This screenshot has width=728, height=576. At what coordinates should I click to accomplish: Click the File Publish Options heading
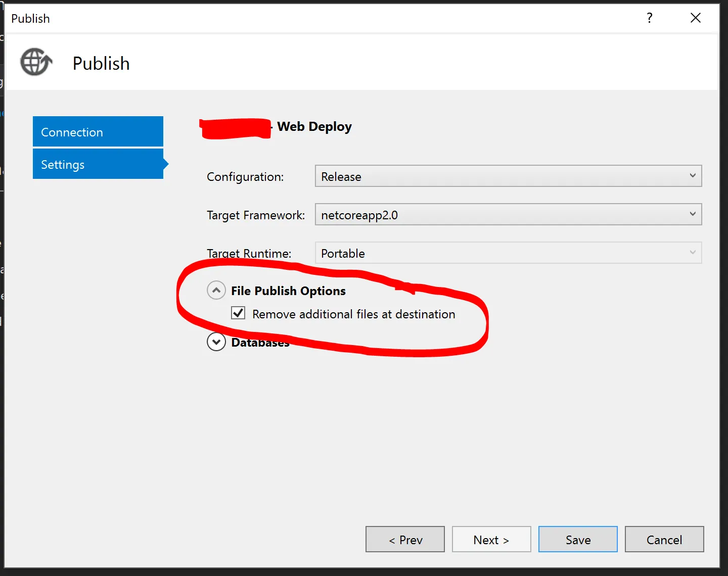click(288, 291)
